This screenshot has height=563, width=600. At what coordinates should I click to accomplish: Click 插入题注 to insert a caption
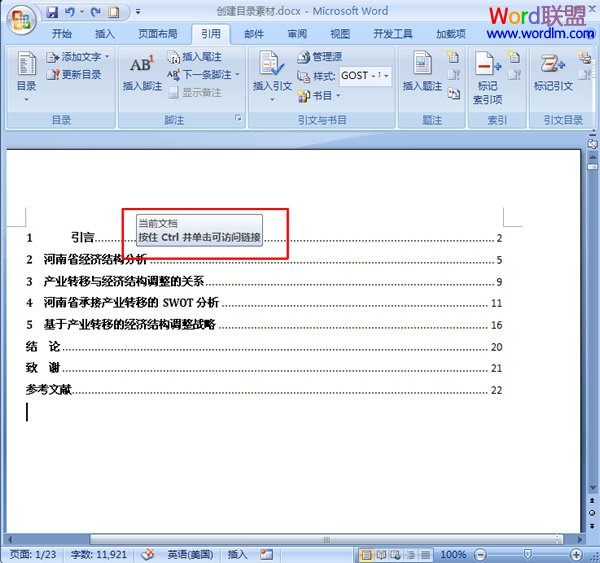(422, 72)
